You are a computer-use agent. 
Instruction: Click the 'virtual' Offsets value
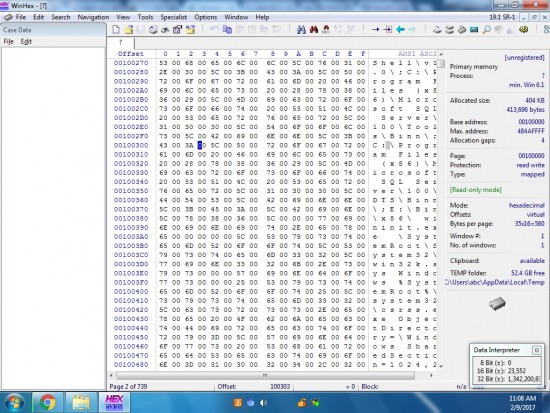tap(535, 214)
